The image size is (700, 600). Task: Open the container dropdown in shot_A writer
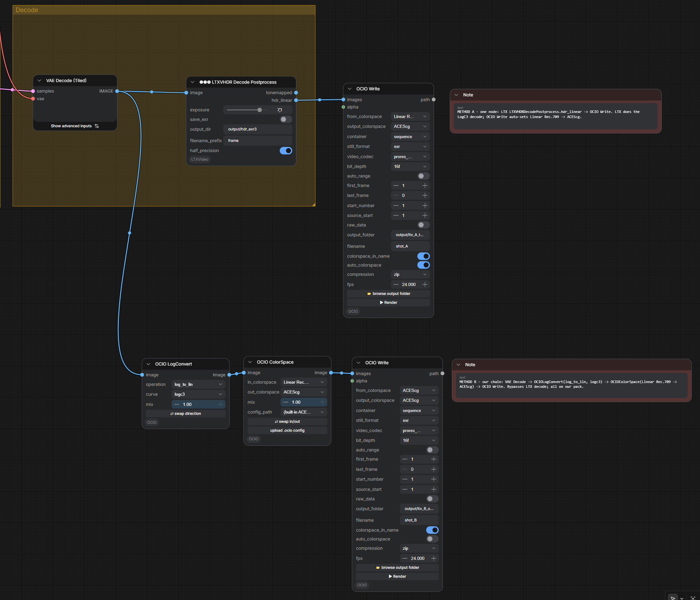pyautogui.click(x=410, y=136)
